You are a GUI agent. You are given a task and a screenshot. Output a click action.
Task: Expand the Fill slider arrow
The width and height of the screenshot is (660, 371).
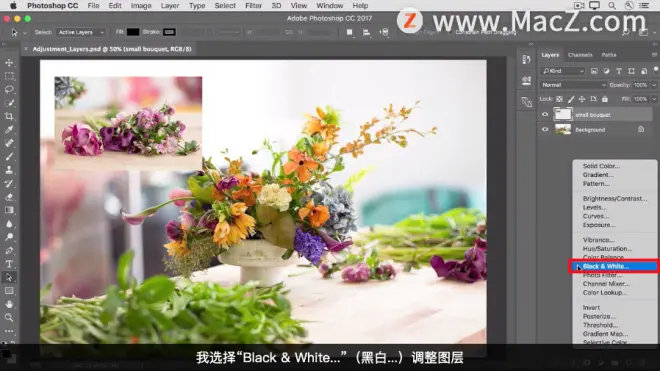(x=654, y=99)
